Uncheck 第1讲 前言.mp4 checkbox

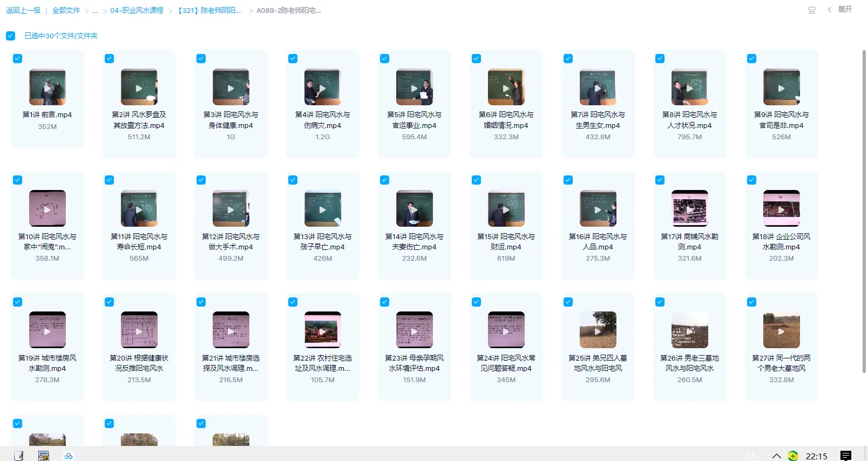tap(18, 58)
